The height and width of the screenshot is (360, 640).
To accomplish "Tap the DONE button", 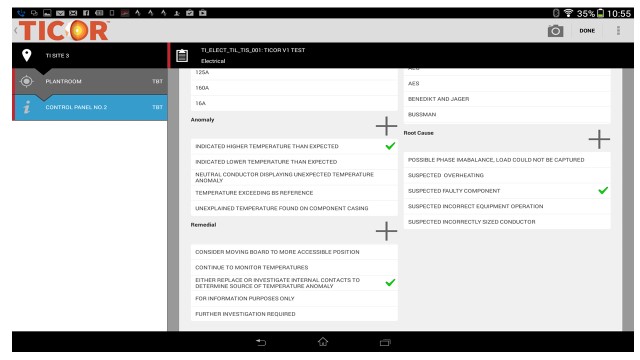I will pyautogui.click(x=587, y=31).
